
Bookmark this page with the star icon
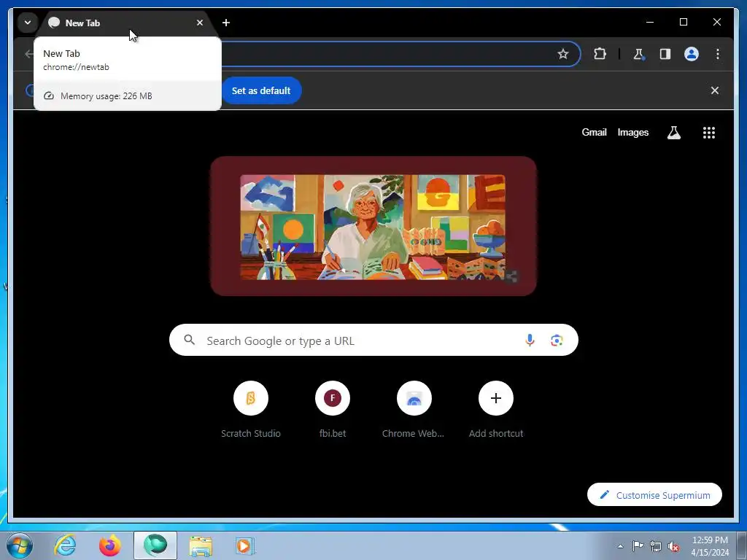562,54
